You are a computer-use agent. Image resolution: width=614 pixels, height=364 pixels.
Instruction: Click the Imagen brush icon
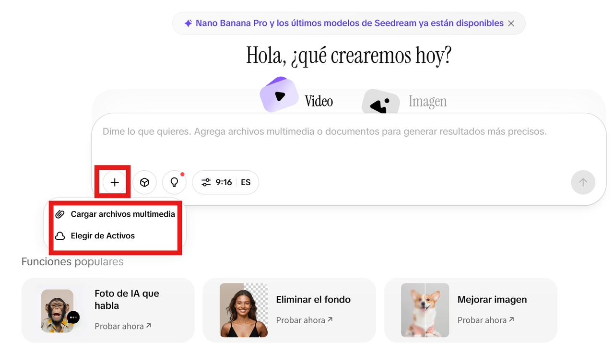[x=381, y=102]
